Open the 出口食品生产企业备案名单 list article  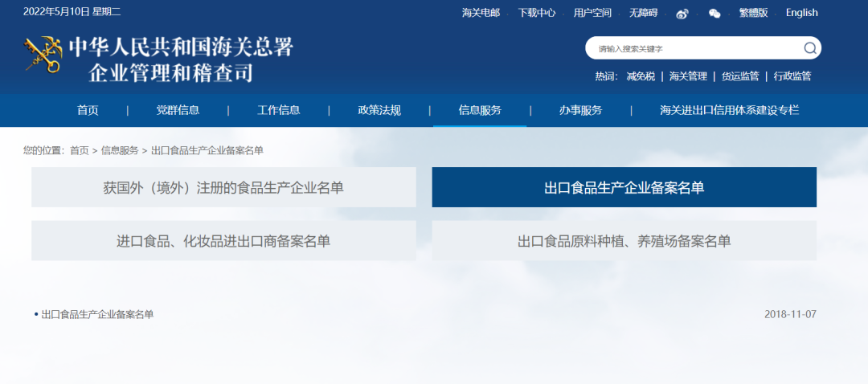tap(97, 314)
